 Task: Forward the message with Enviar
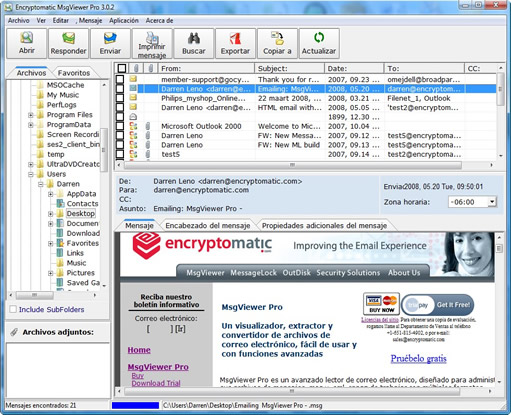coord(110,44)
